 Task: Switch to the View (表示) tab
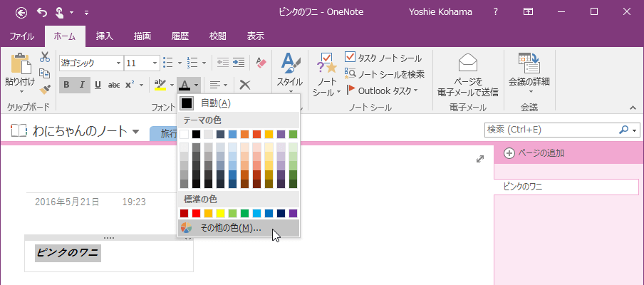pos(256,36)
